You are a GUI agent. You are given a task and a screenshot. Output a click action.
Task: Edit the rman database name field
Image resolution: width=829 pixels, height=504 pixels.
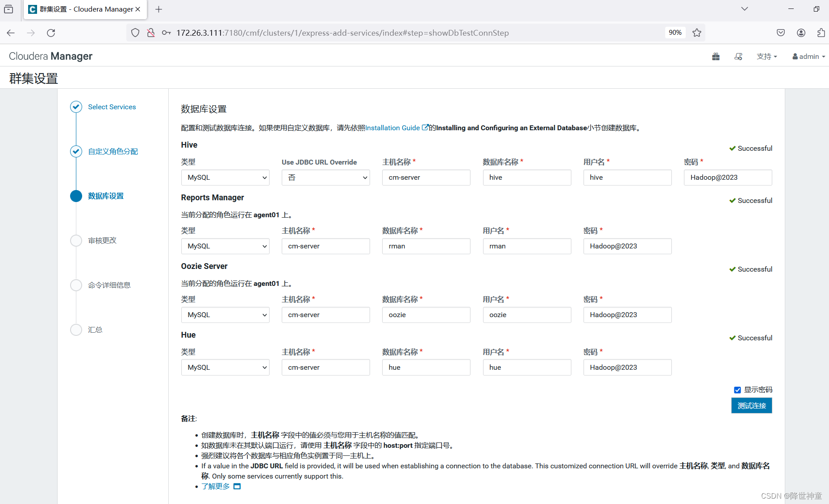coord(426,246)
